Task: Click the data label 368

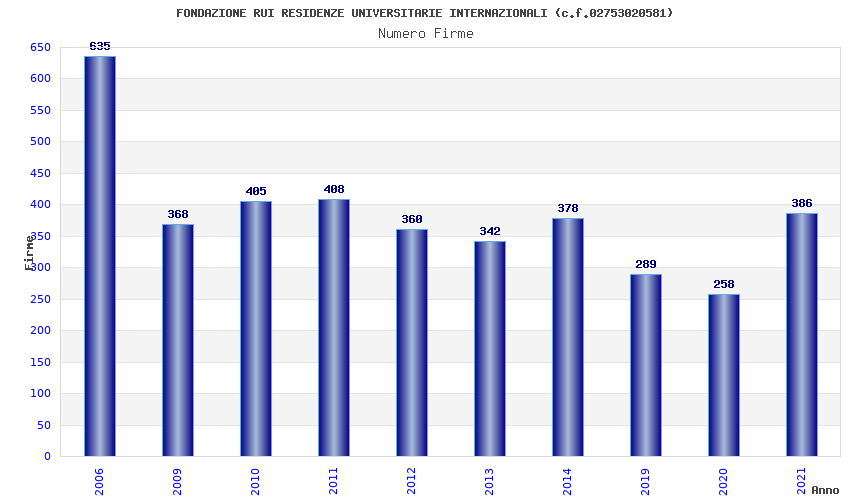Action: click(178, 214)
